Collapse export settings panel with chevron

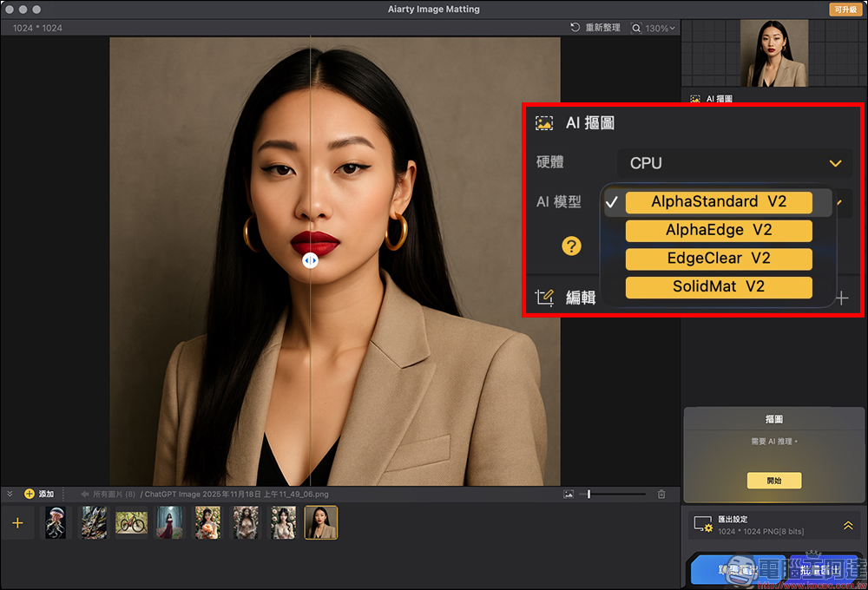(x=848, y=525)
